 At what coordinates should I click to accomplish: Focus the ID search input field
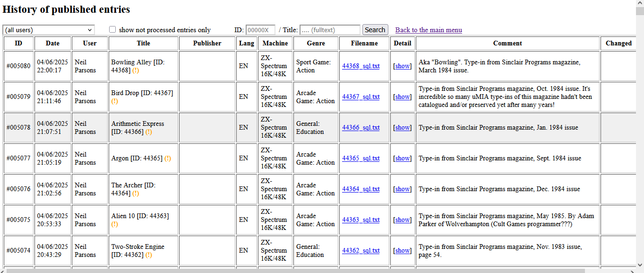(260, 30)
